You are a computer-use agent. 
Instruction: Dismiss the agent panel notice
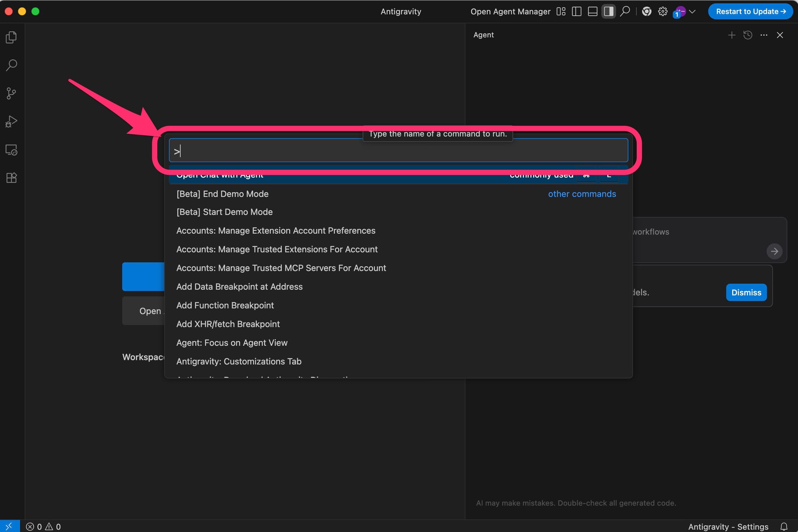746,292
